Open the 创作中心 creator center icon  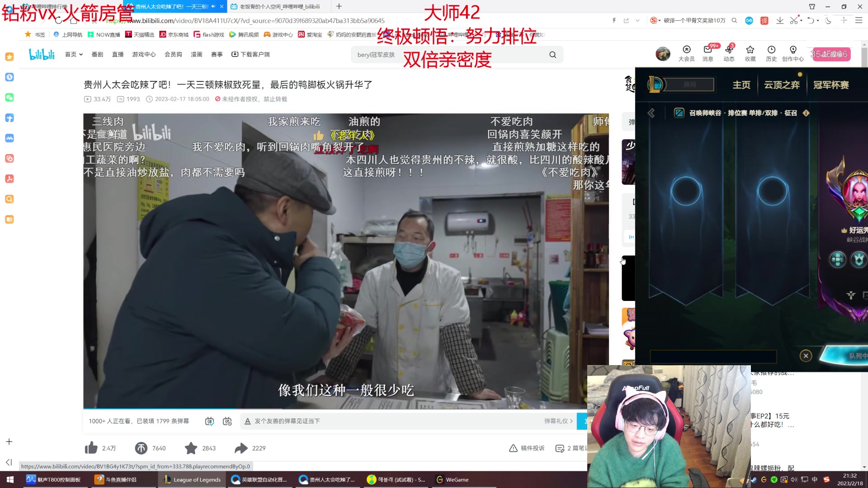793,53
